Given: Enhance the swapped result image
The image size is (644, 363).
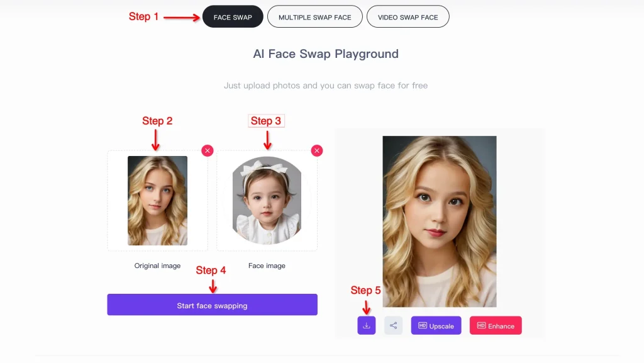Looking at the screenshot, I should (x=496, y=325).
